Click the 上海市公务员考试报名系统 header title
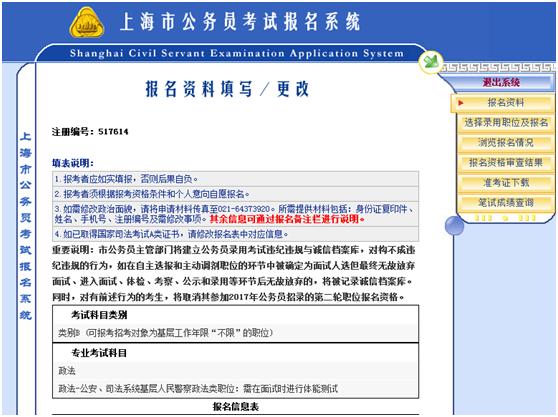 click(240, 21)
